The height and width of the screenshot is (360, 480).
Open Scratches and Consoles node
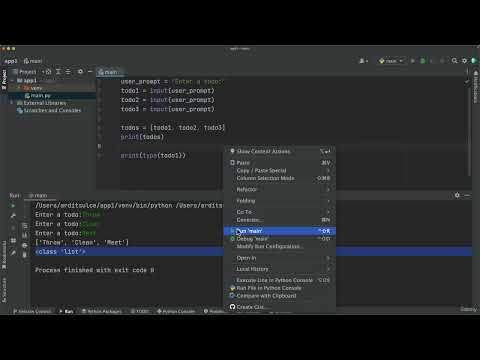(x=49, y=110)
